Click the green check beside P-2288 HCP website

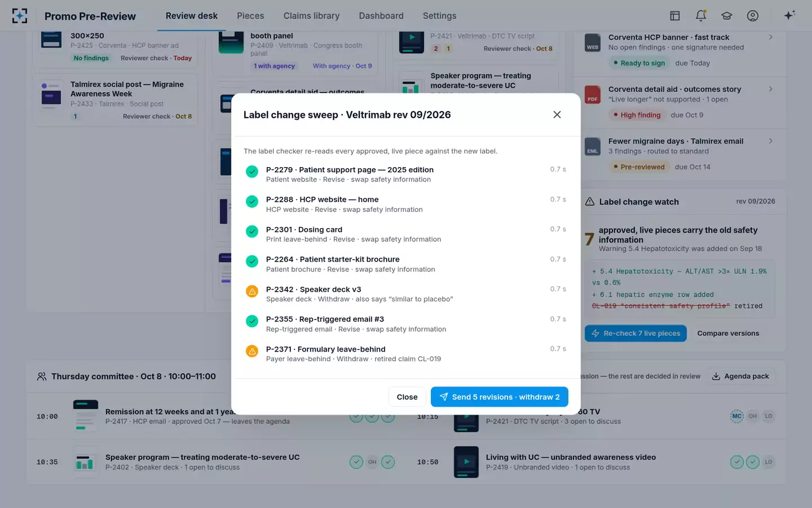(x=252, y=202)
